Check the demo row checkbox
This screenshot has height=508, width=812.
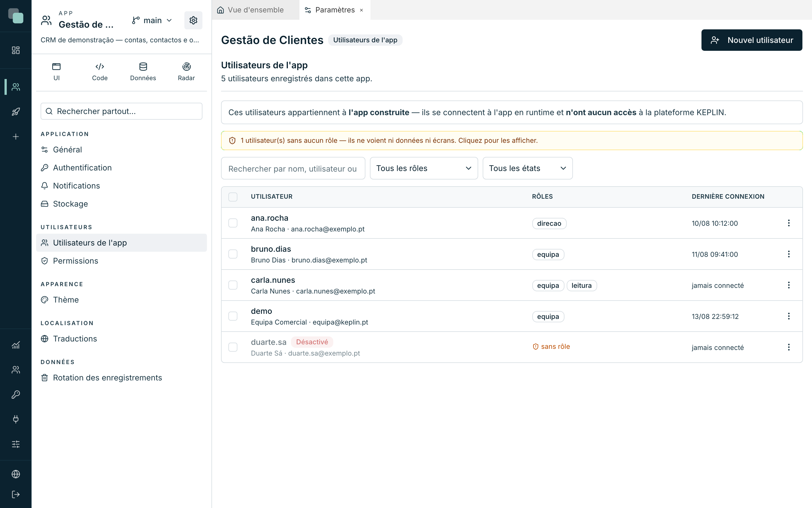(x=233, y=316)
